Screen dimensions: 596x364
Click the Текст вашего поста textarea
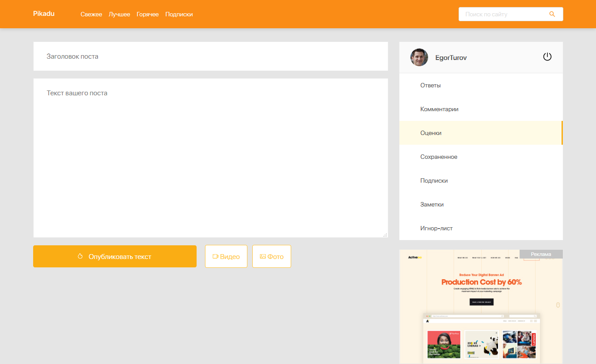[x=211, y=158]
